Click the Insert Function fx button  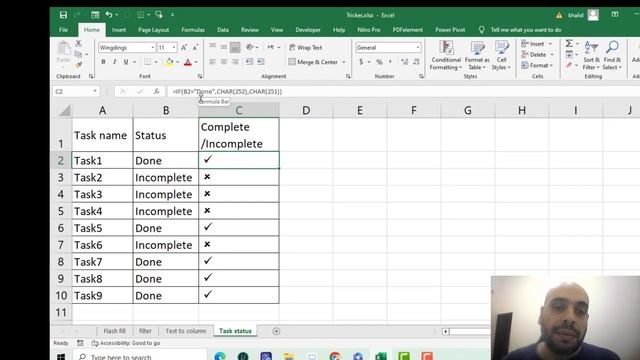pos(156,91)
